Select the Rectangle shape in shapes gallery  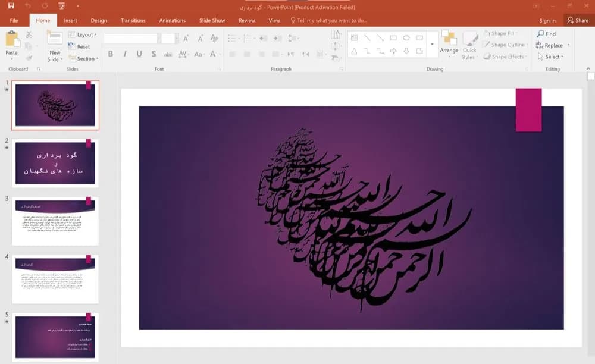pos(393,38)
